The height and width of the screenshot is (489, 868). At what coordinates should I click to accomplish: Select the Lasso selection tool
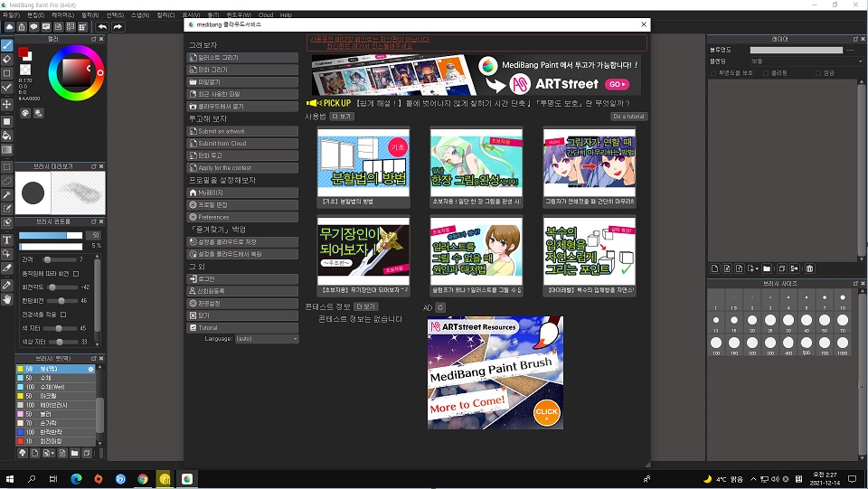click(x=6, y=181)
